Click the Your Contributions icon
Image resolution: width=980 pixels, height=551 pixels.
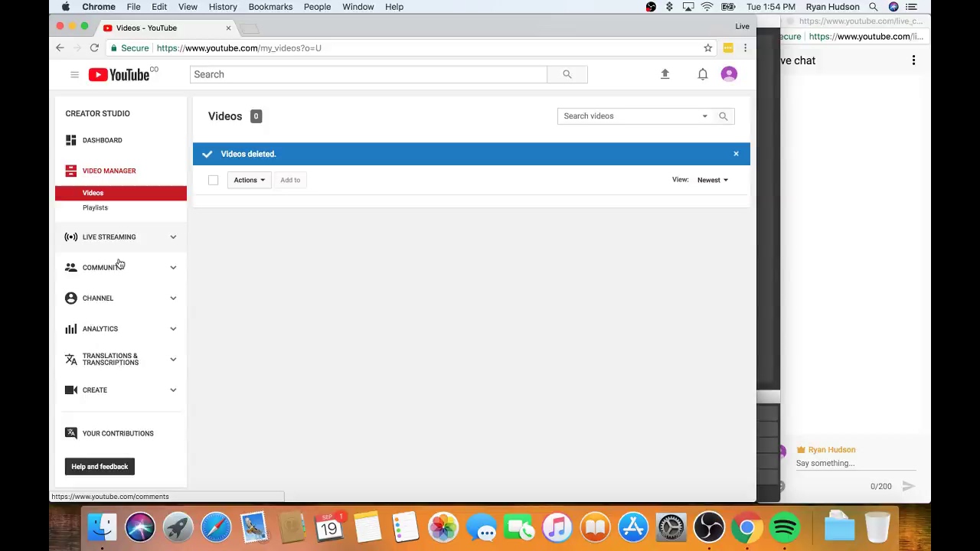tap(71, 433)
